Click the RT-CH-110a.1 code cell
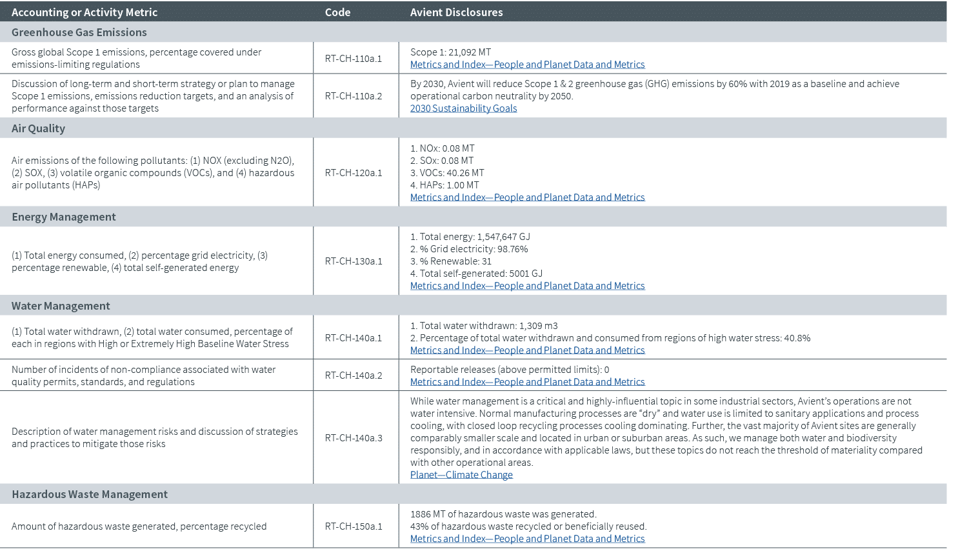Viewport: 958px width, 560px height. tap(356, 57)
